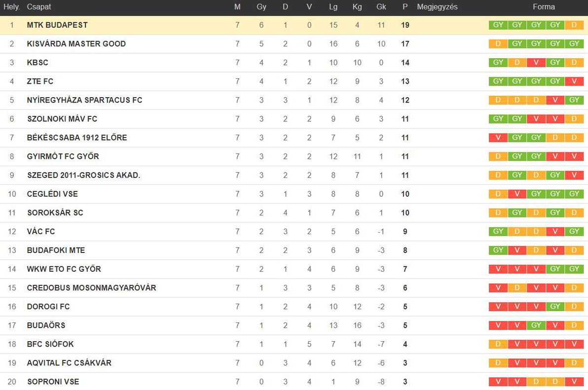Click ZTE FC's last red V form badge

pos(574,81)
